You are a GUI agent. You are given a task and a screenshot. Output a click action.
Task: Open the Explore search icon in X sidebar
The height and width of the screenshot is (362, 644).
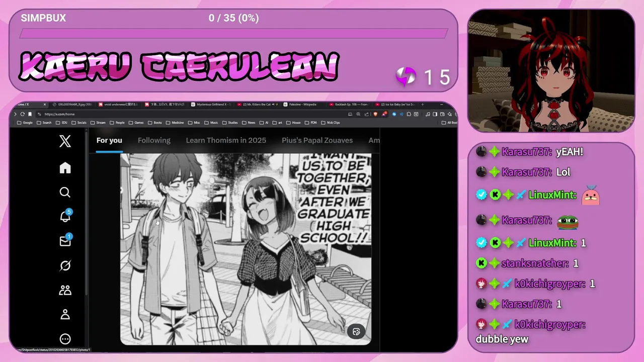point(65,192)
